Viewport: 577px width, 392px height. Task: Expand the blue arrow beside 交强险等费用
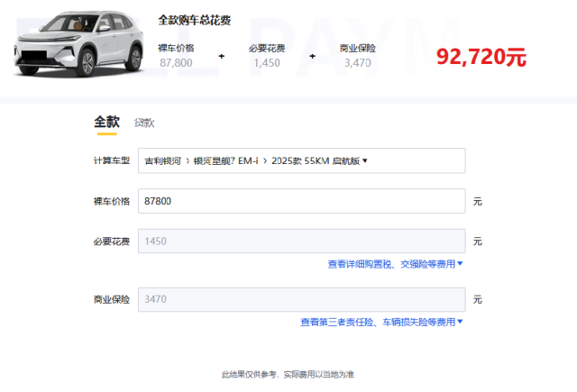click(x=460, y=264)
